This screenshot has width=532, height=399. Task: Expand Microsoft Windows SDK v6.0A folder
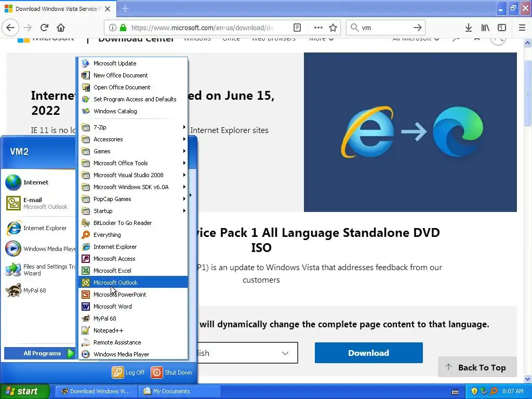point(133,187)
